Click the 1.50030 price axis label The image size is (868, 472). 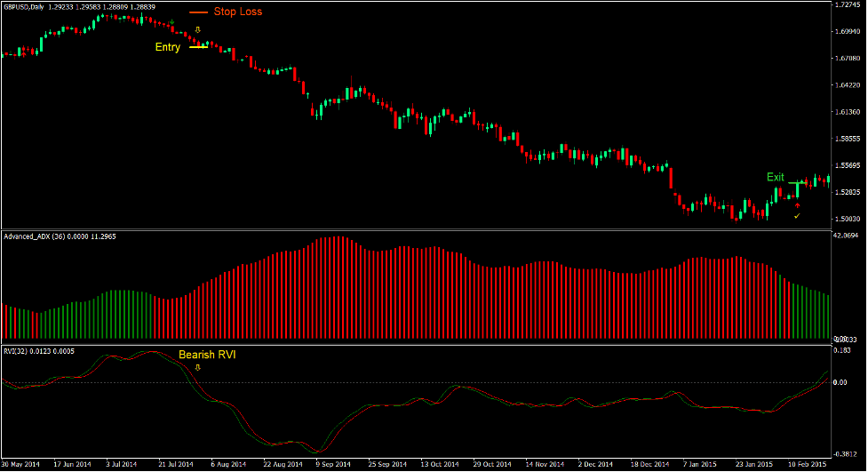[x=848, y=220]
